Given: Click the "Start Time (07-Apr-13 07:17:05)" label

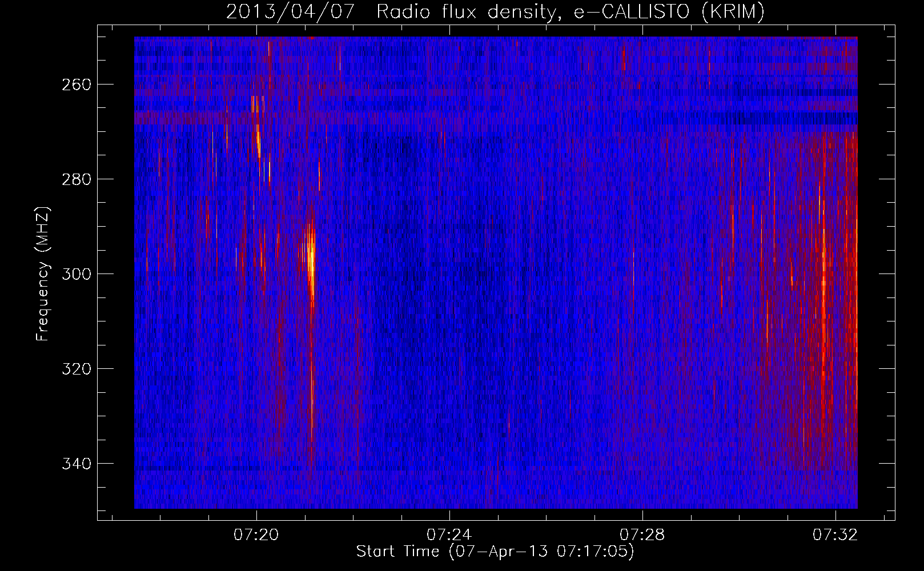Looking at the screenshot, I should point(495,552).
